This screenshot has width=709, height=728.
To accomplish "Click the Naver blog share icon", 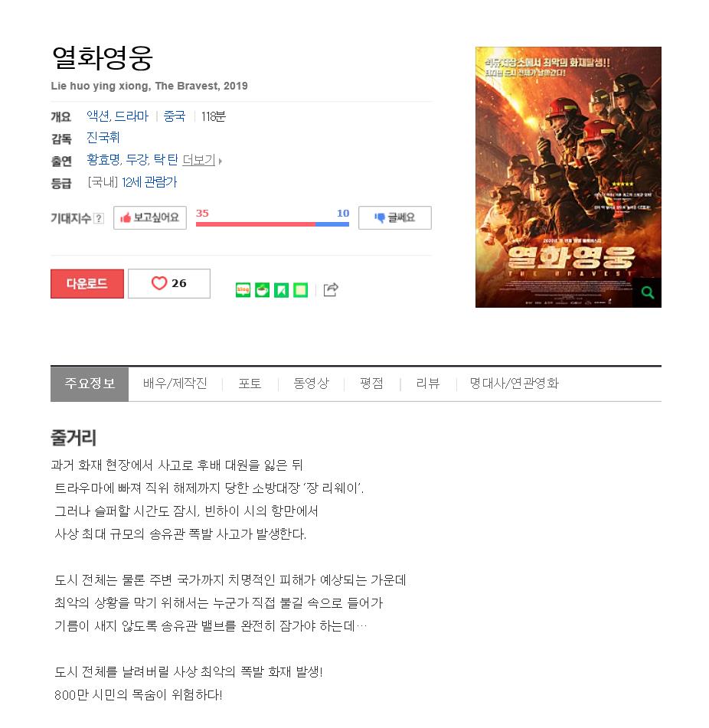I will coord(243,290).
